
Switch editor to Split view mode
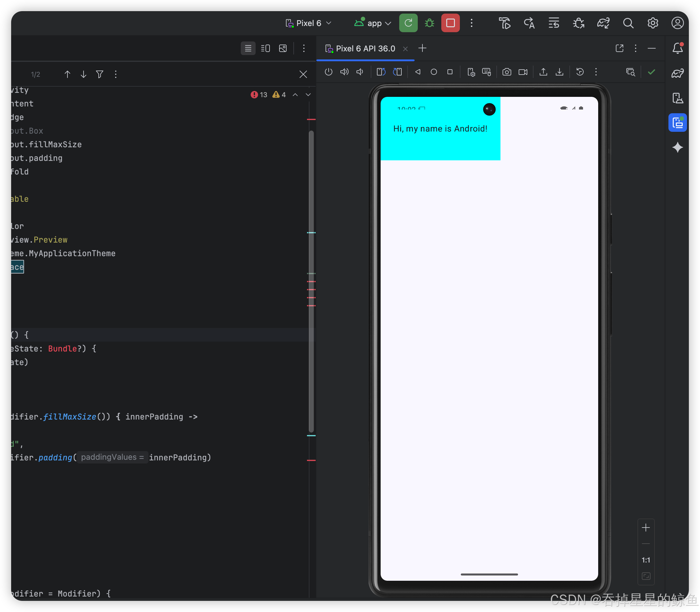tap(266, 49)
